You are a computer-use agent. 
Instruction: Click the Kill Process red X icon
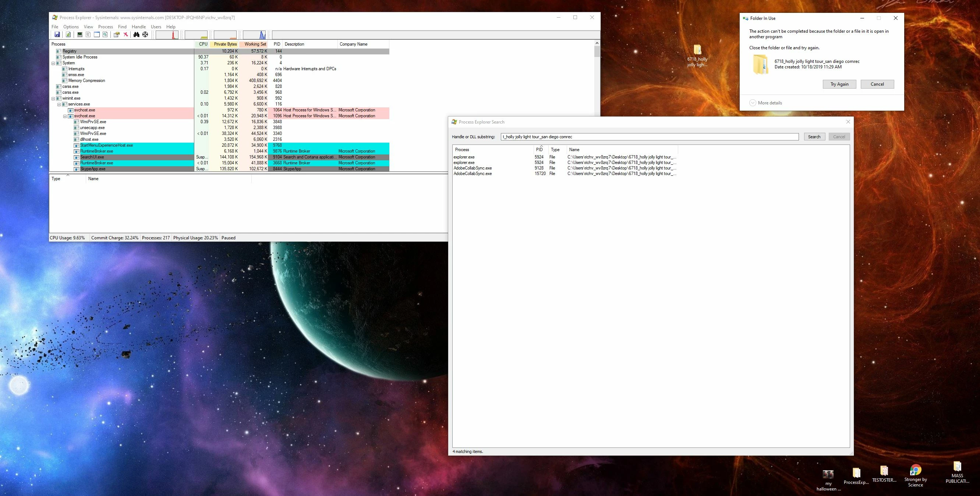tap(125, 35)
